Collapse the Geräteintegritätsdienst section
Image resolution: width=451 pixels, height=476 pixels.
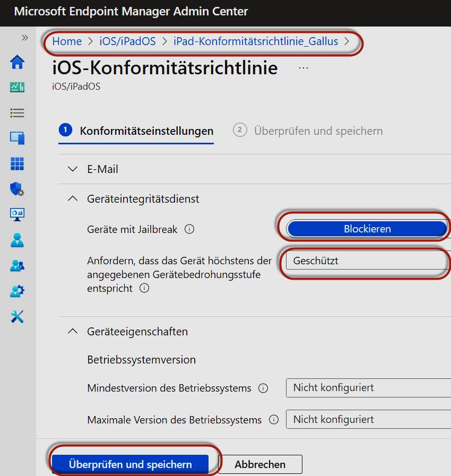(x=73, y=199)
